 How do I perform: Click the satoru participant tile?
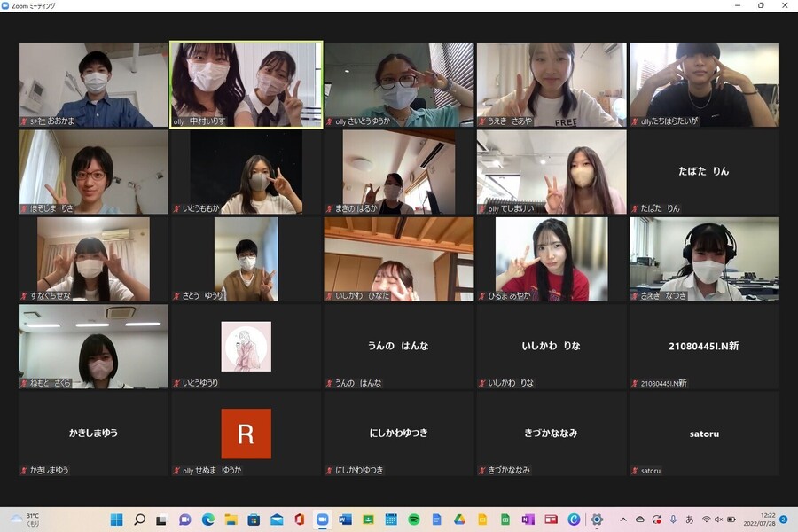(x=704, y=434)
